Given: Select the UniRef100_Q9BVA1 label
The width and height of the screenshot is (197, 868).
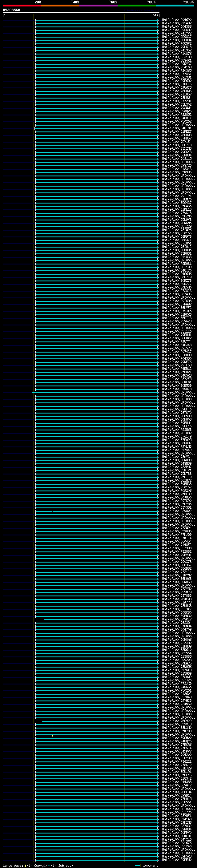Looking at the screenshot, I should 176,555.
